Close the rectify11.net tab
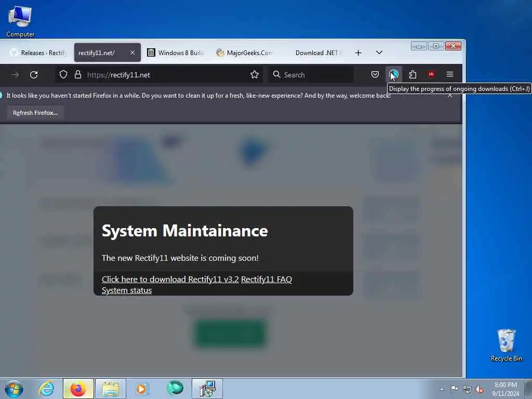This screenshot has width=532, height=399. point(132,52)
